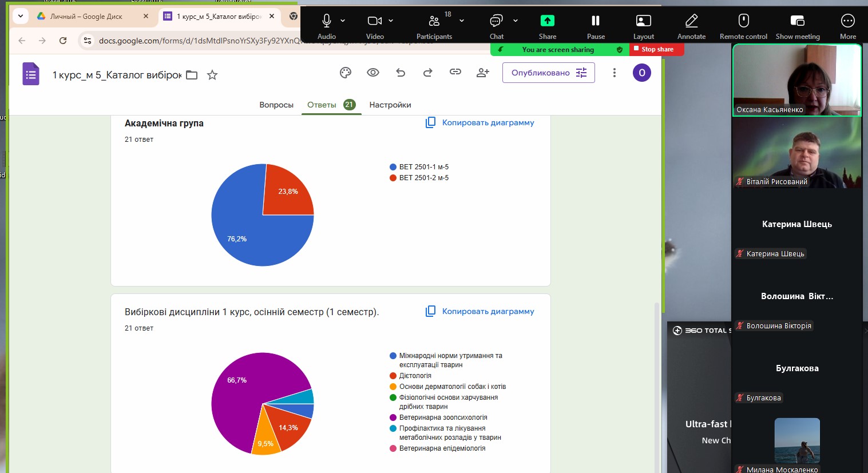Star the form with the star icon
This screenshot has width=868, height=473.
212,75
